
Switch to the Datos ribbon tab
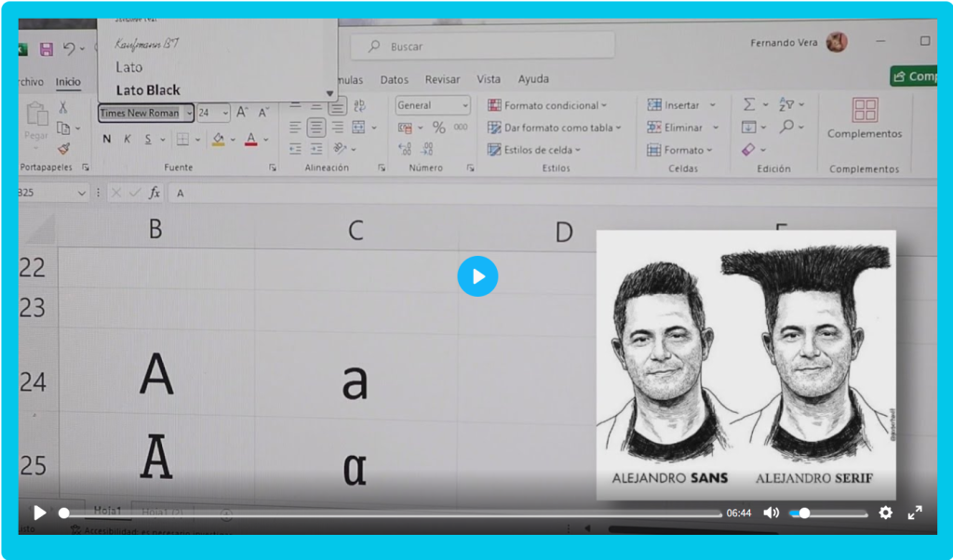coord(394,80)
